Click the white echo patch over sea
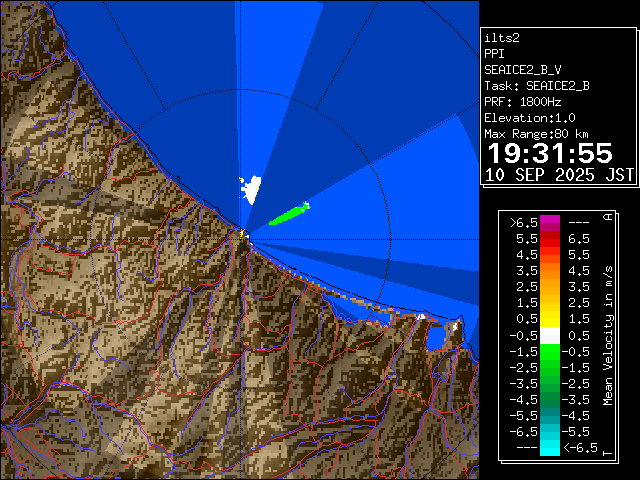 tap(250, 186)
